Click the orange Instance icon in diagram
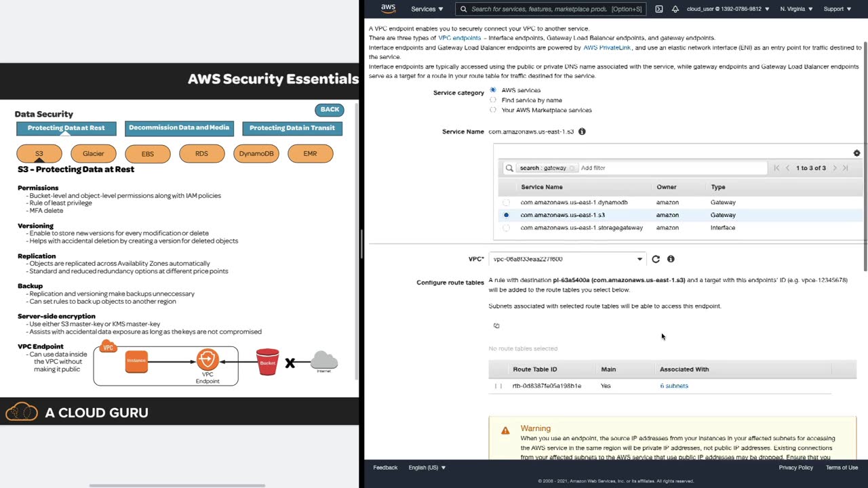The image size is (868, 488). (136, 361)
